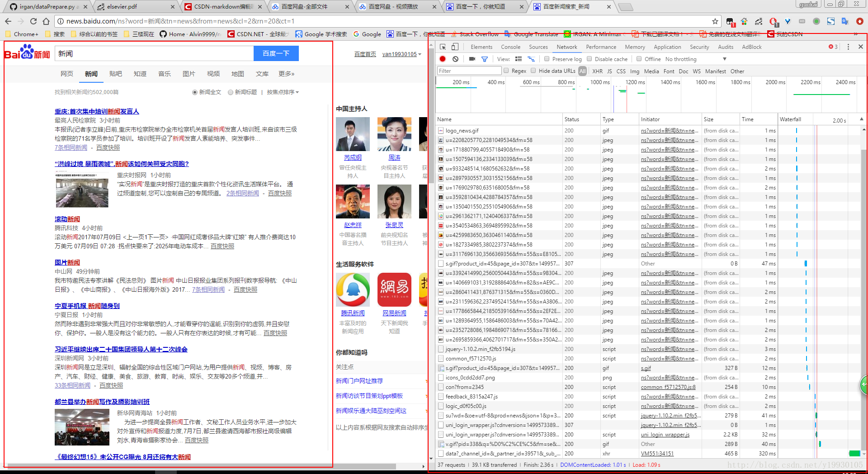The height and width of the screenshot is (474, 868).
Task: Close the DevTools panel
Action: click(861, 47)
